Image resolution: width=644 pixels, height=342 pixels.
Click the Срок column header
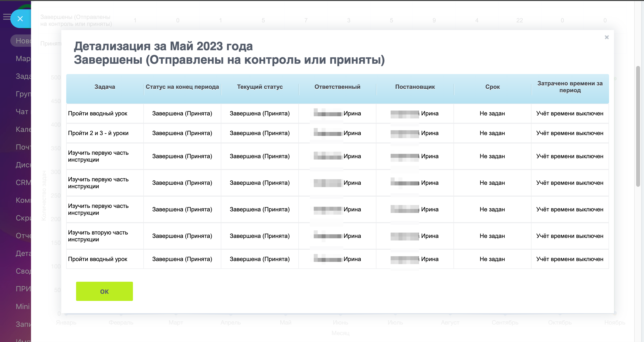tap(492, 87)
